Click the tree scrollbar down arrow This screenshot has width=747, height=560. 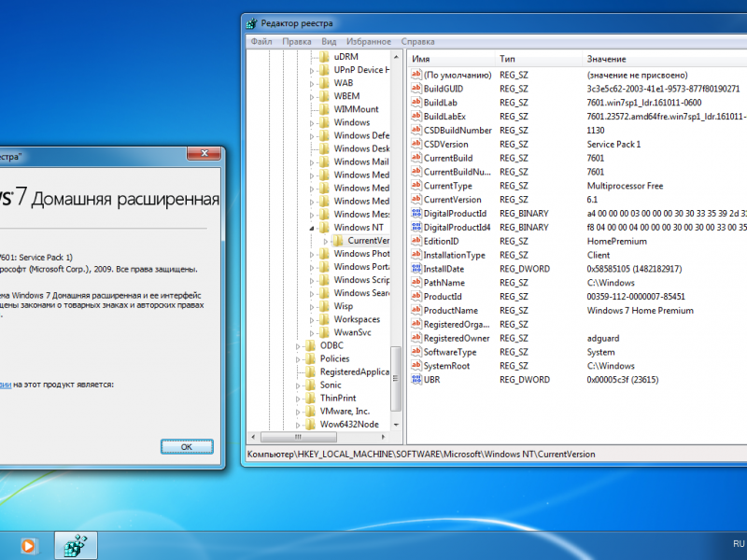coord(396,425)
